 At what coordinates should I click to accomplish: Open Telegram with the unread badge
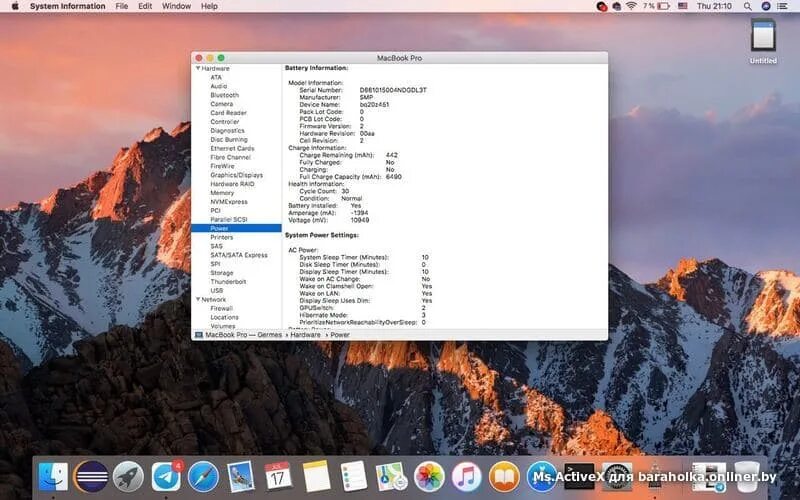pos(166,477)
